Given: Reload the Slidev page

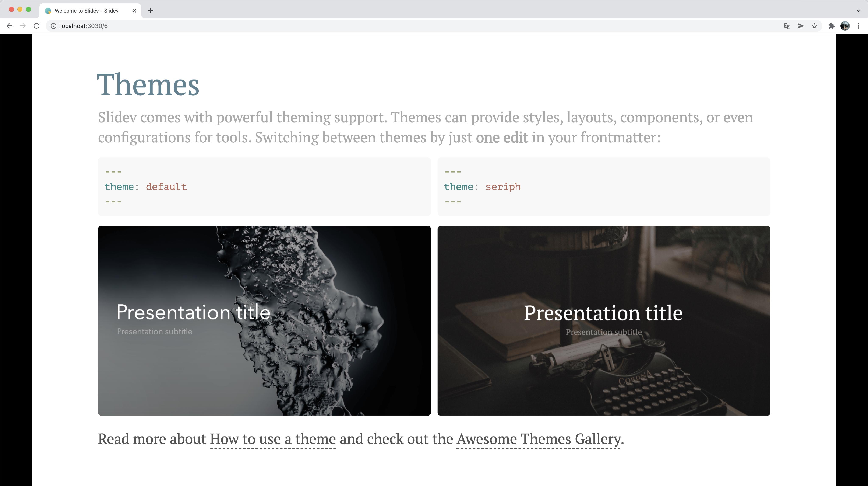Looking at the screenshot, I should click(x=37, y=26).
